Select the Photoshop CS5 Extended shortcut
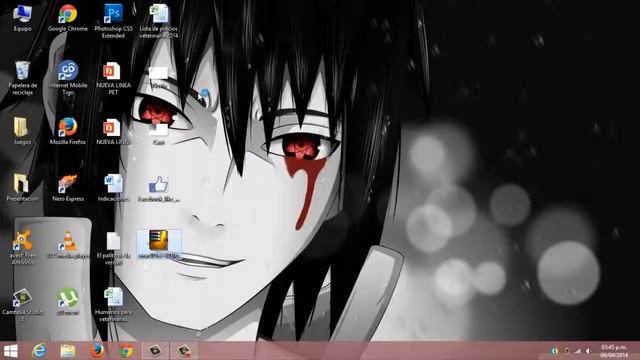 113,21
